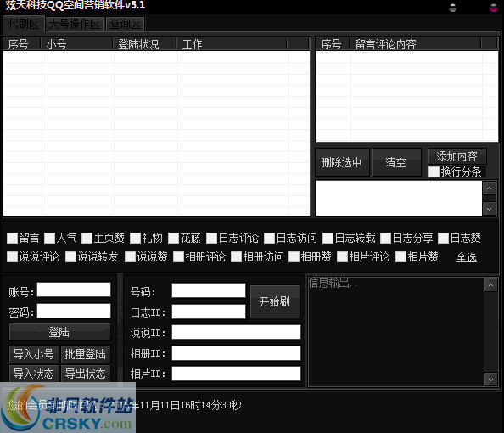Click the 密码 input field
This screenshot has width=504, height=433.
(74, 311)
